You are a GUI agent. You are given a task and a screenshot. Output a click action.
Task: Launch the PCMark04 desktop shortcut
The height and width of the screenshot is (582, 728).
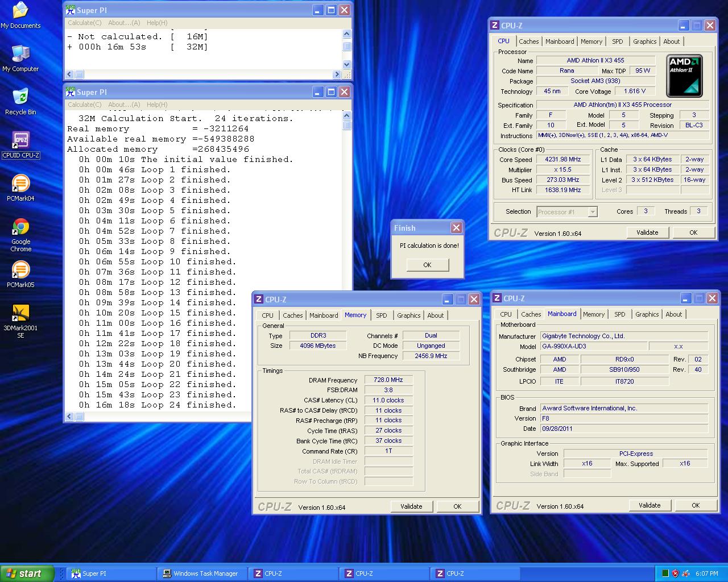(x=20, y=188)
